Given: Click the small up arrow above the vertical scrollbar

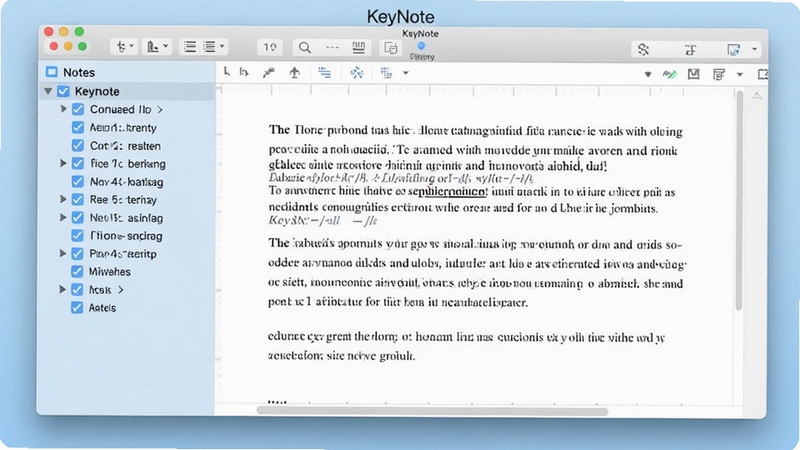Looking at the screenshot, I should click(757, 96).
